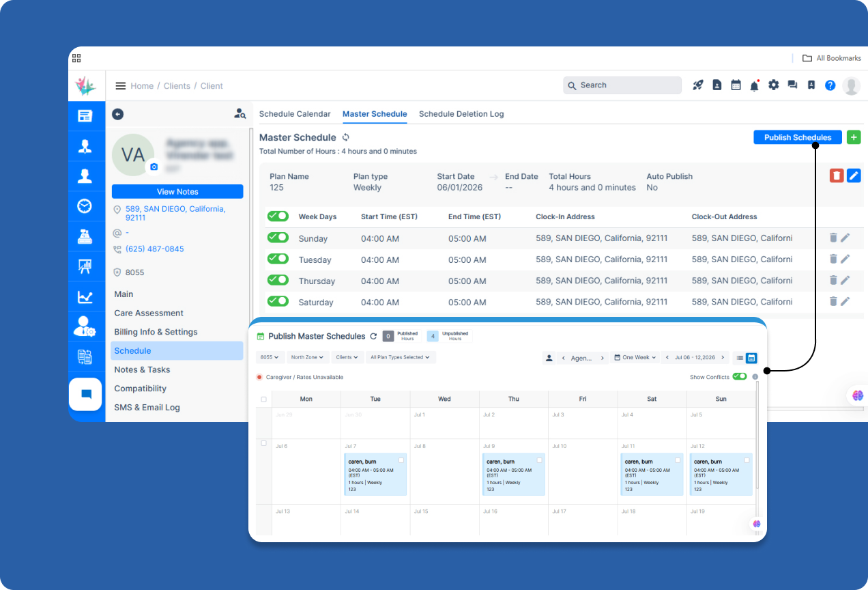
Task: Go to previous week arrow before Jul 06
Action: pos(668,358)
